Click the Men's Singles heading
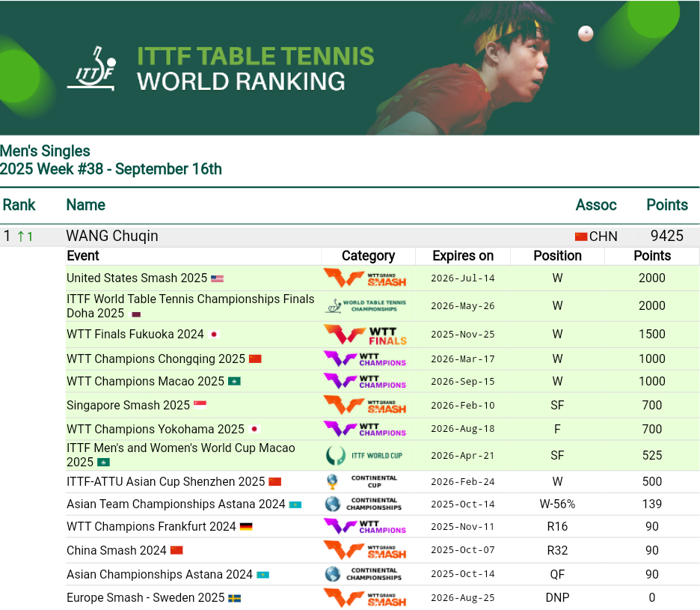 (x=45, y=151)
